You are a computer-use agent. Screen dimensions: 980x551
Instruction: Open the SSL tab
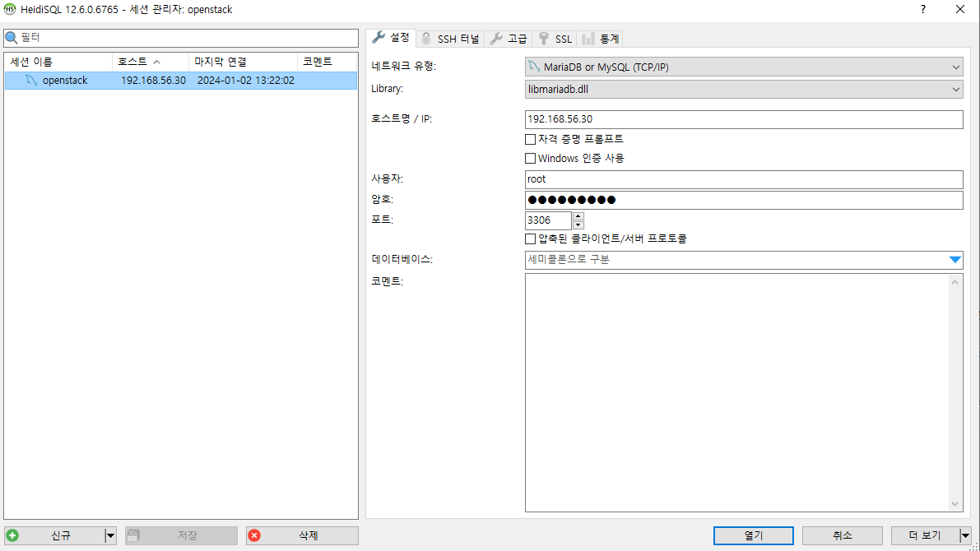click(555, 39)
